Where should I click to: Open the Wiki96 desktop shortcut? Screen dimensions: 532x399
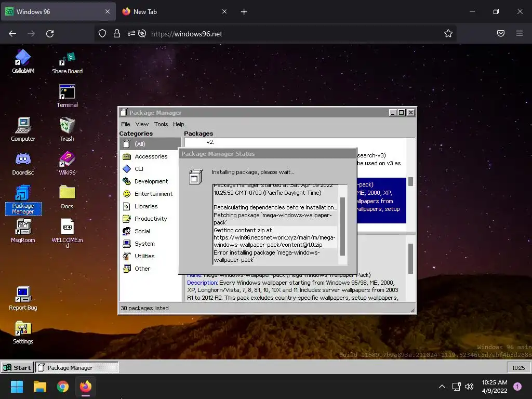coord(67,163)
